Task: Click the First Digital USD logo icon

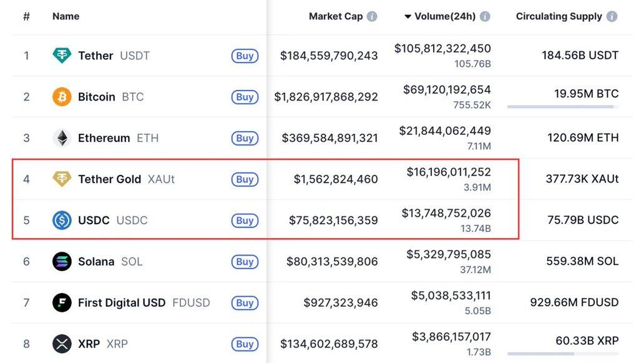Action: [x=62, y=303]
